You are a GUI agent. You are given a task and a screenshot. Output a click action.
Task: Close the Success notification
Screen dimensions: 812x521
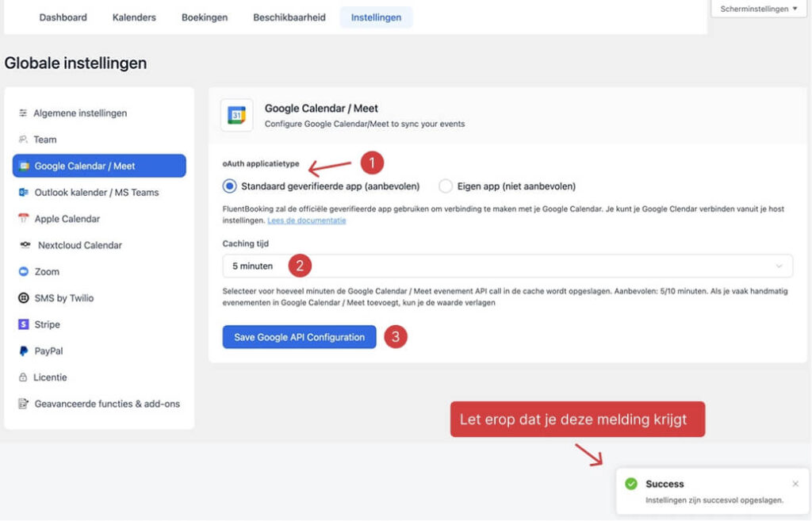click(795, 484)
